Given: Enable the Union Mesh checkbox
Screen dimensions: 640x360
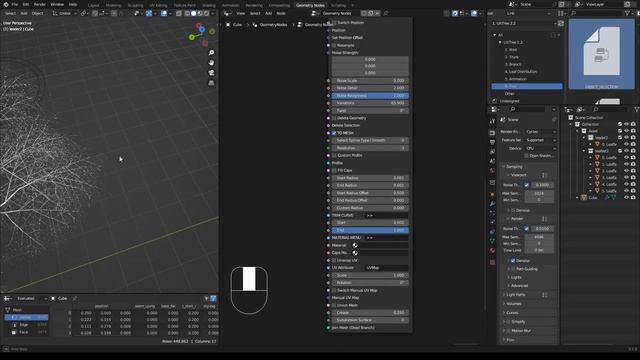Looking at the screenshot, I should pyautogui.click(x=334, y=305).
